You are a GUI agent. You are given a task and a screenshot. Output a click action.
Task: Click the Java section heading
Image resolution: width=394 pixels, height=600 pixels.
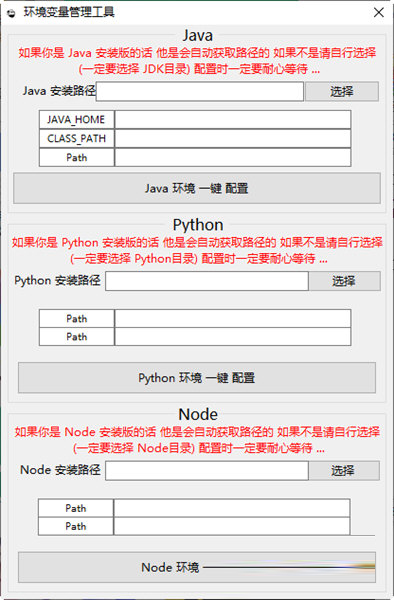197,36
